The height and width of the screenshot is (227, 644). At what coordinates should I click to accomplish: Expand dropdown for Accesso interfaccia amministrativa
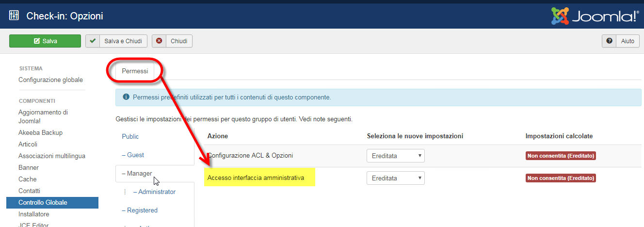[x=395, y=178]
